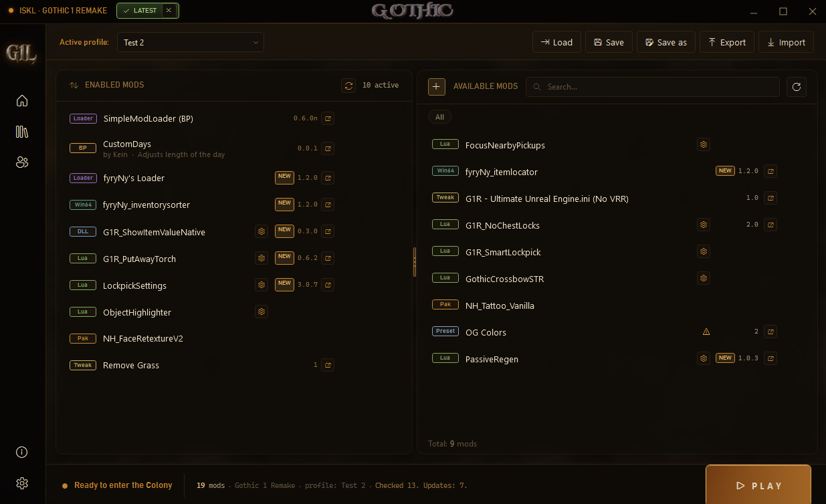Open settings gear for G1R_SmartLockpick
The image size is (826, 504).
[703, 251]
